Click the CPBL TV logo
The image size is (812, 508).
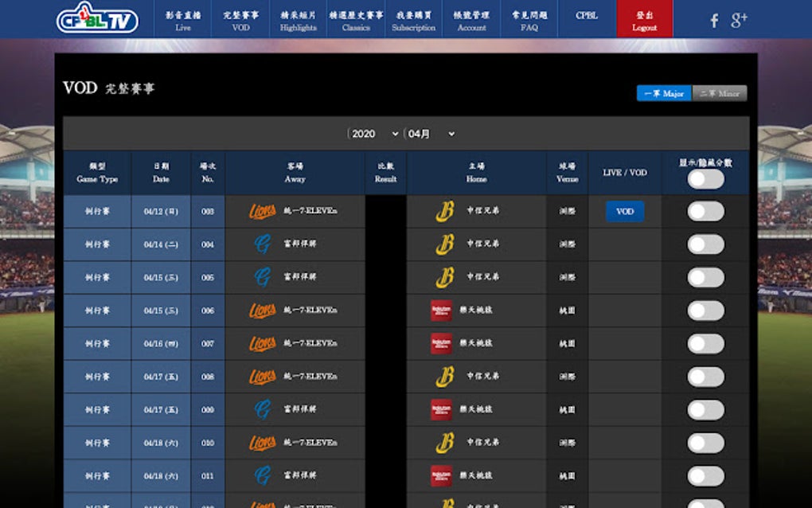pos(96,20)
